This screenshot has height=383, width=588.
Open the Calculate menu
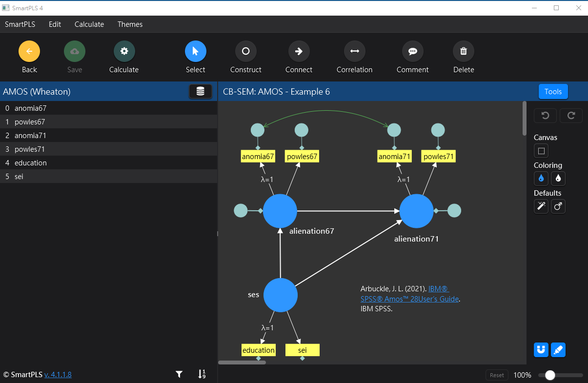[89, 24]
